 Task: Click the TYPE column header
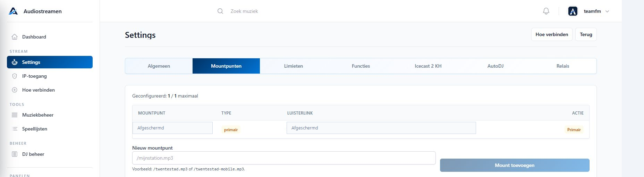pos(226,113)
